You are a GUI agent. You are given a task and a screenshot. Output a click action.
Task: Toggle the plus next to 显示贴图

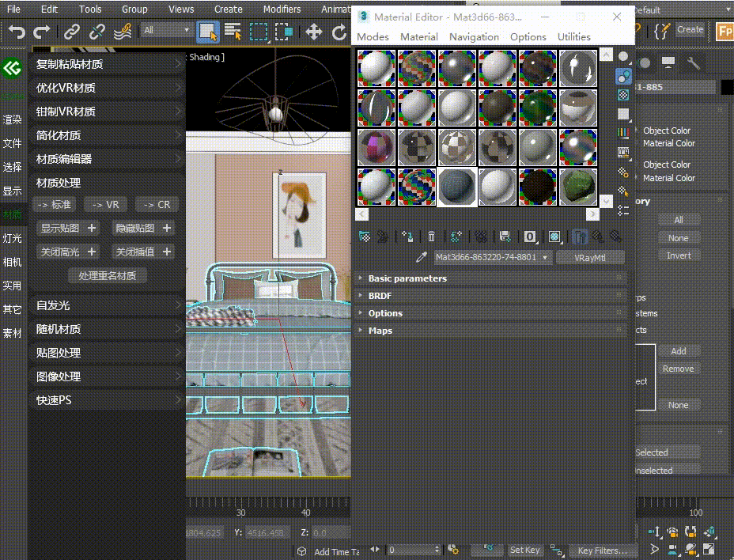point(92,228)
